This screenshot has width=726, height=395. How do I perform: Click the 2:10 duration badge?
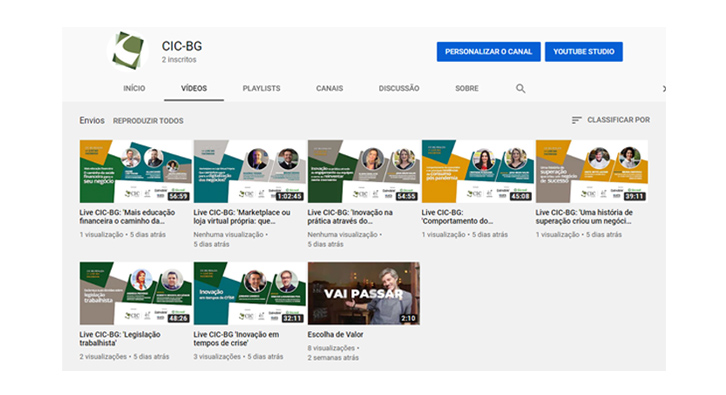(x=408, y=318)
